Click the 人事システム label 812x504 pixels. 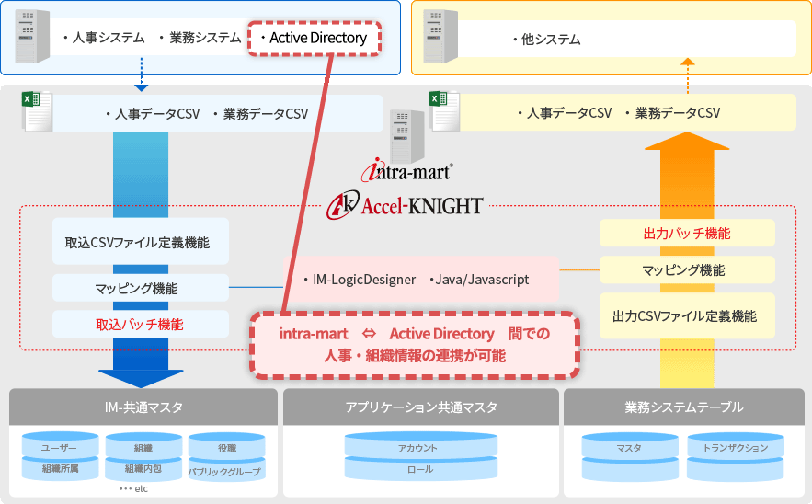pos(109,38)
